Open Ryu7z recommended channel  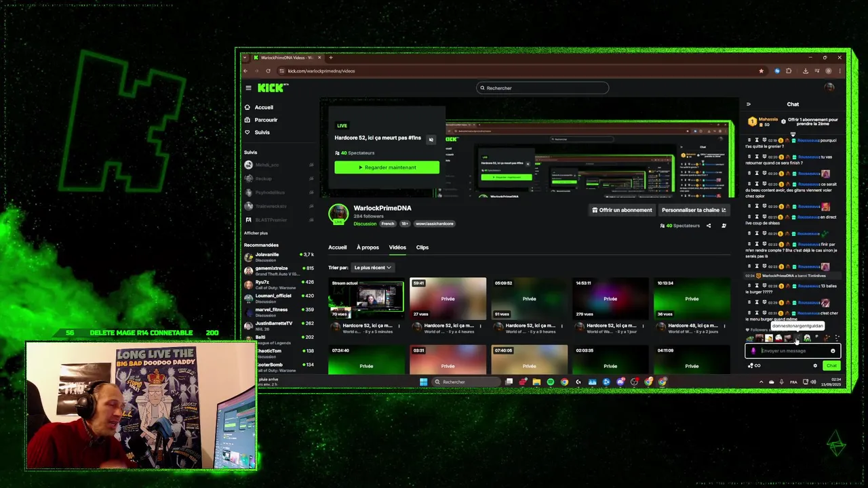(x=279, y=284)
